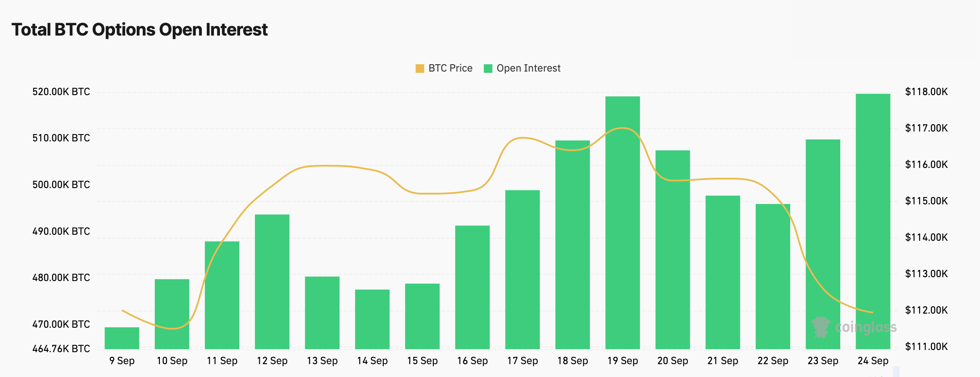Click the 23 Sep x-axis date label
The height and width of the screenshot is (377, 980).
click(x=823, y=361)
